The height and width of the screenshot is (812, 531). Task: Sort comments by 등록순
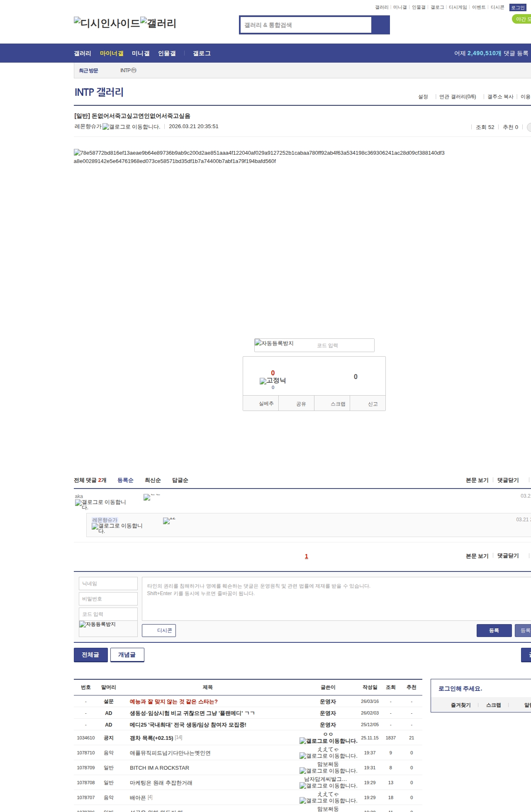(x=125, y=480)
